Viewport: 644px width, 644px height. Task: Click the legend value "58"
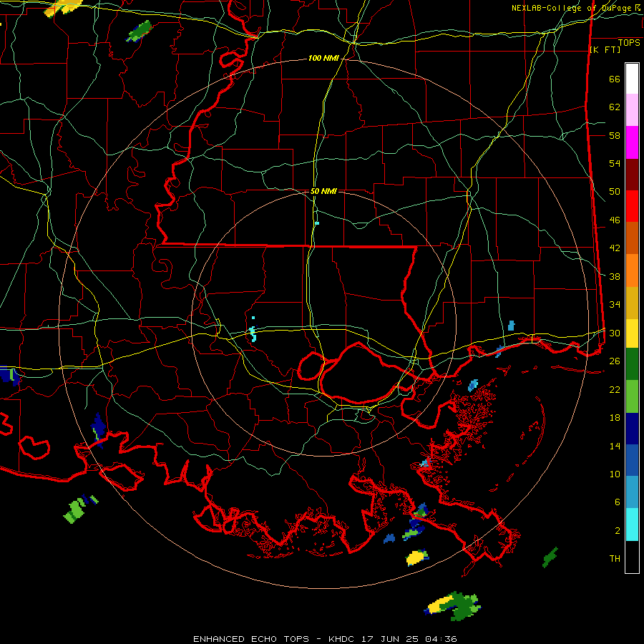(615, 135)
